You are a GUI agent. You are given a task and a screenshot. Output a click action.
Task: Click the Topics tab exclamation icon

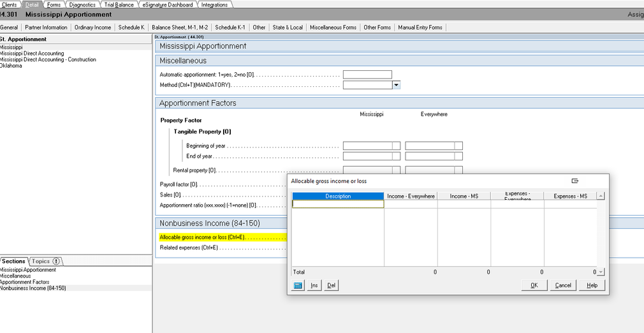coord(56,261)
